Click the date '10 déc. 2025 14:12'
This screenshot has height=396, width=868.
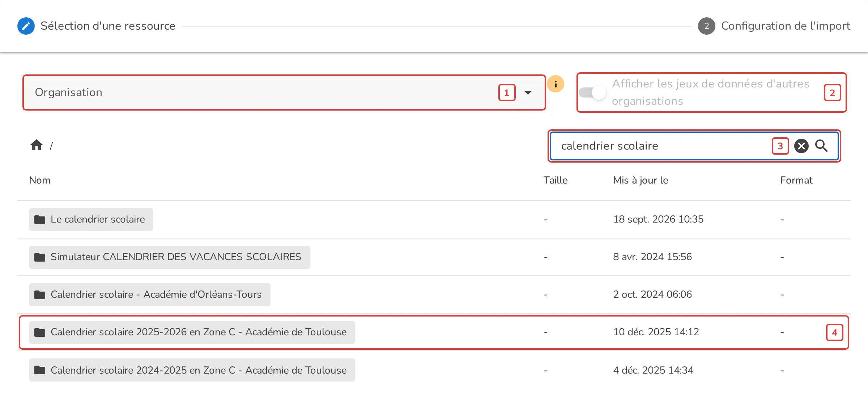[x=656, y=332]
